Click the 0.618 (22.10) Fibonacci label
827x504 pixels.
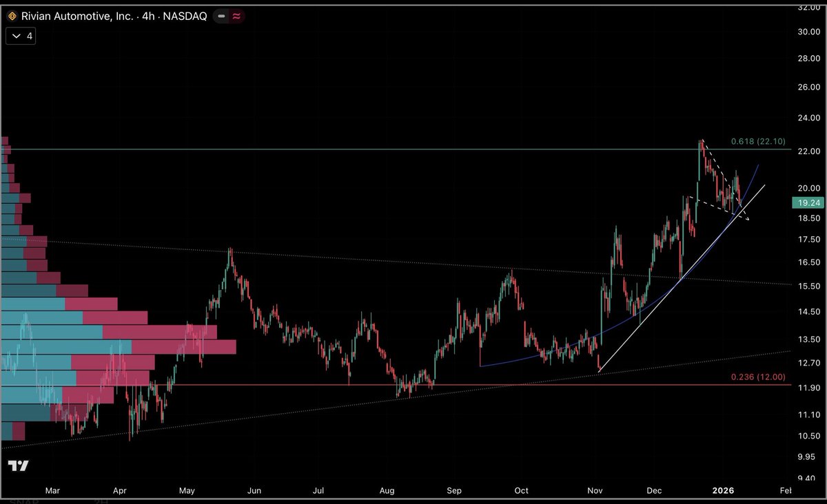pyautogui.click(x=757, y=140)
